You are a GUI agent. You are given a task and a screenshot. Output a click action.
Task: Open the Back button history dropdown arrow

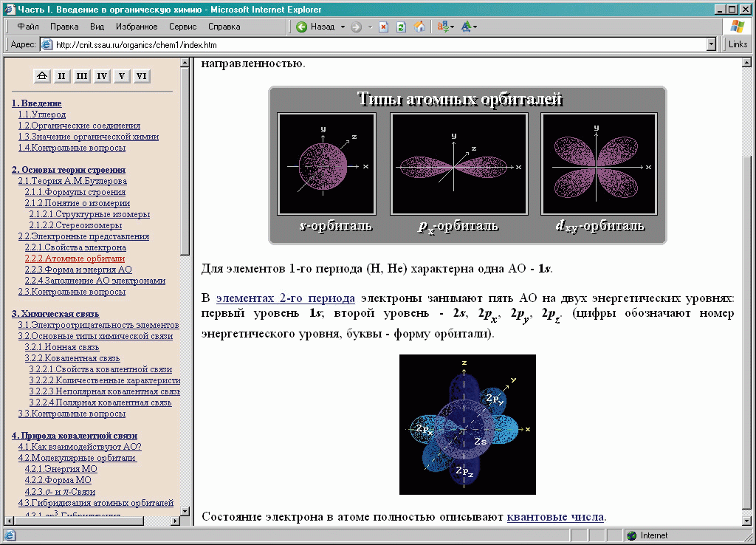[343, 27]
